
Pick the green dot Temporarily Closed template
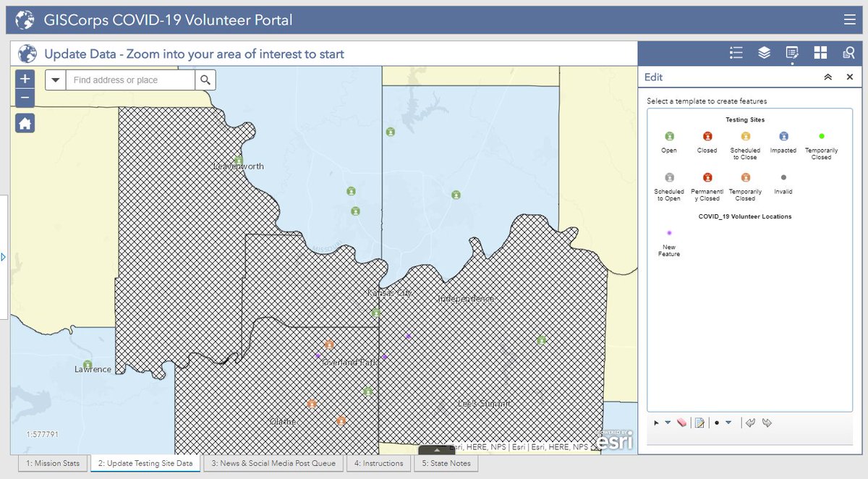pos(822,145)
